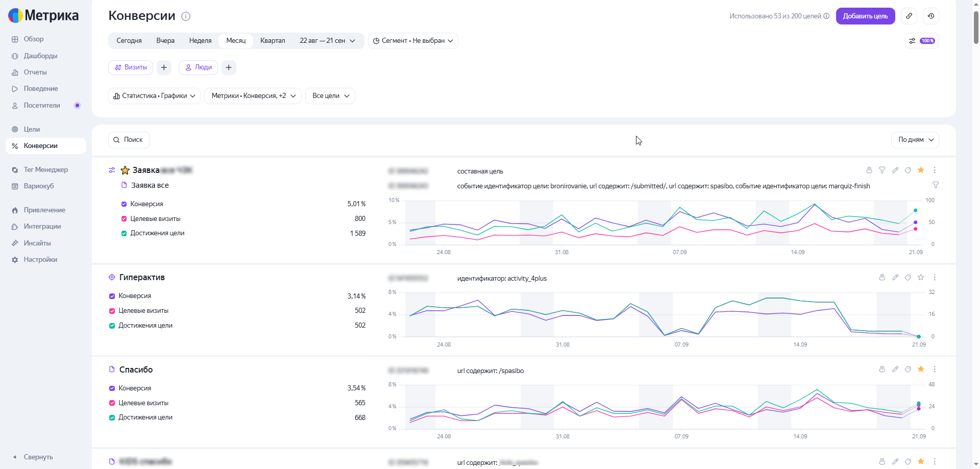The height and width of the screenshot is (469, 980).
Task: Toggle Целевые визиты checkbox for Спасибо
Action: (x=112, y=403)
